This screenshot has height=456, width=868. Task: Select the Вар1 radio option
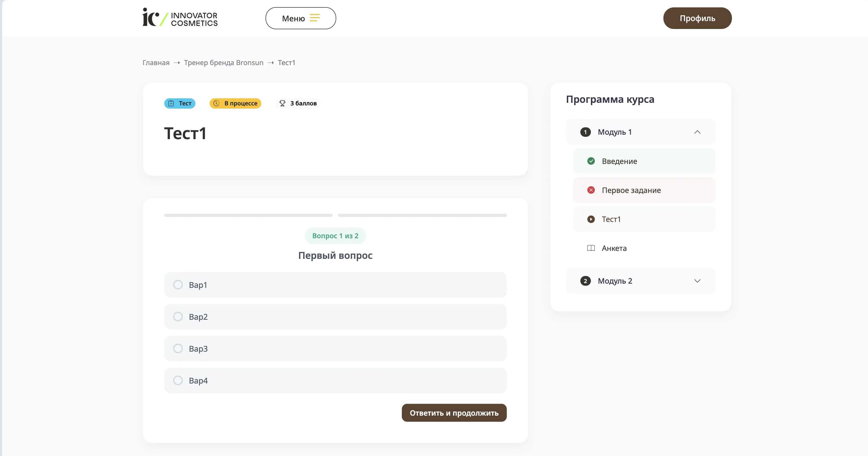pos(178,285)
